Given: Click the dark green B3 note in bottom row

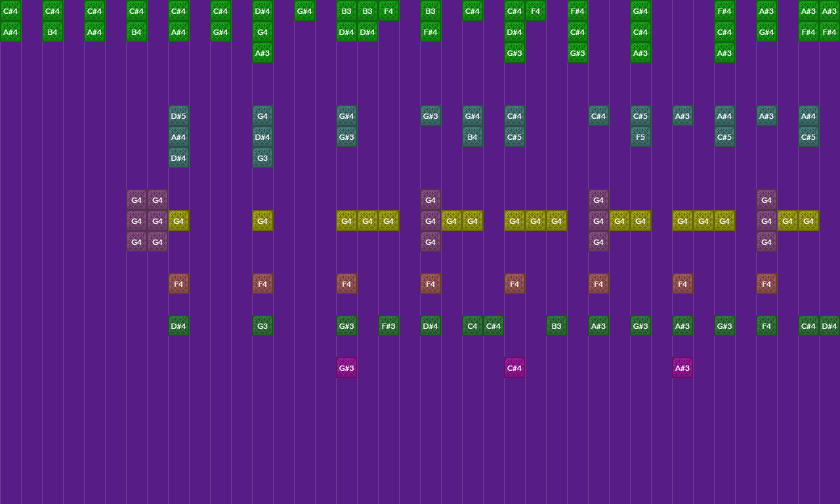Looking at the screenshot, I should [x=556, y=325].
